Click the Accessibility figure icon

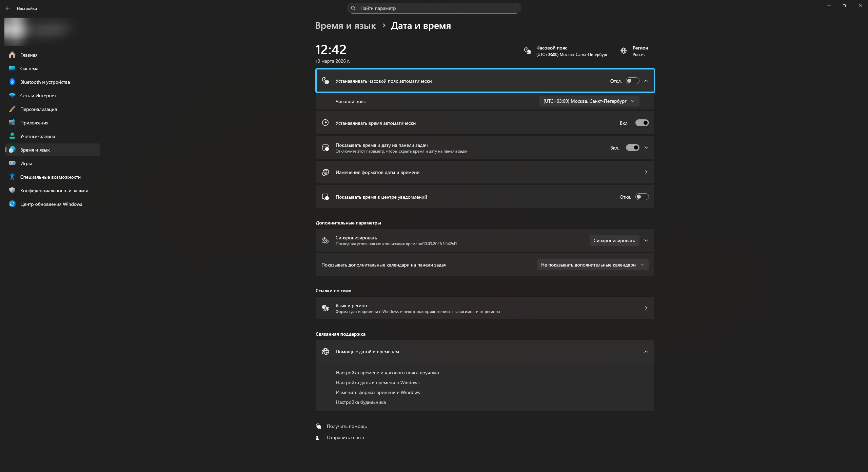pos(12,177)
